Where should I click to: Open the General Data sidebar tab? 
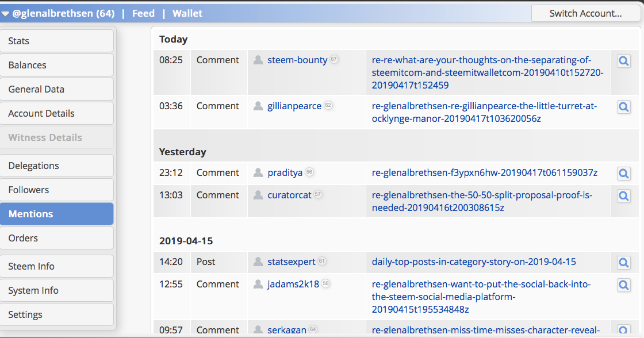pos(57,89)
